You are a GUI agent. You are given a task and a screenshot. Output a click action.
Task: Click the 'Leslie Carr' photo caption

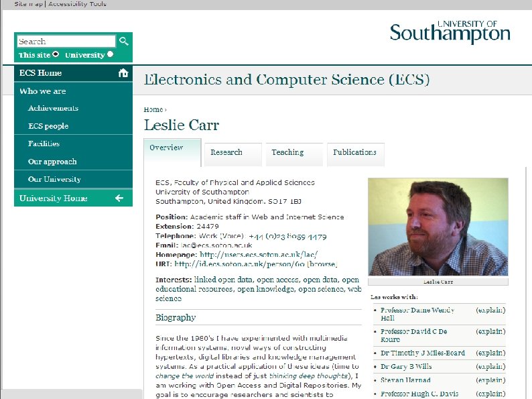tap(438, 282)
